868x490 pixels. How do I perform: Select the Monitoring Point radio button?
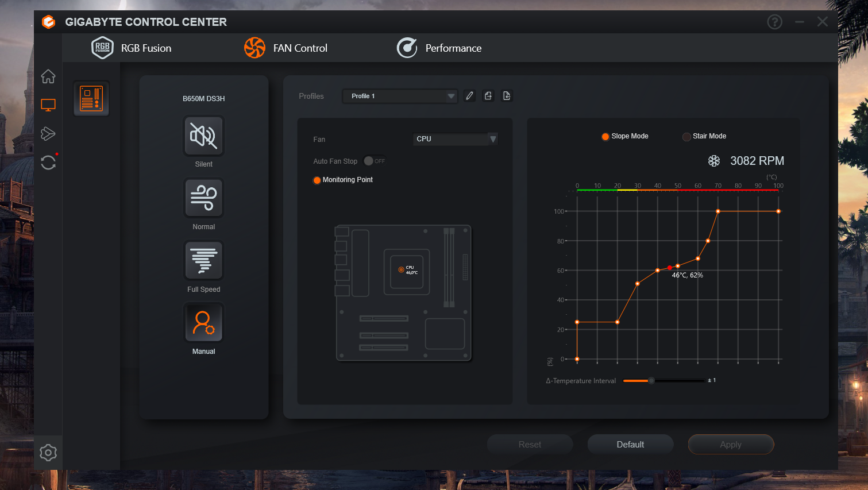[317, 180]
